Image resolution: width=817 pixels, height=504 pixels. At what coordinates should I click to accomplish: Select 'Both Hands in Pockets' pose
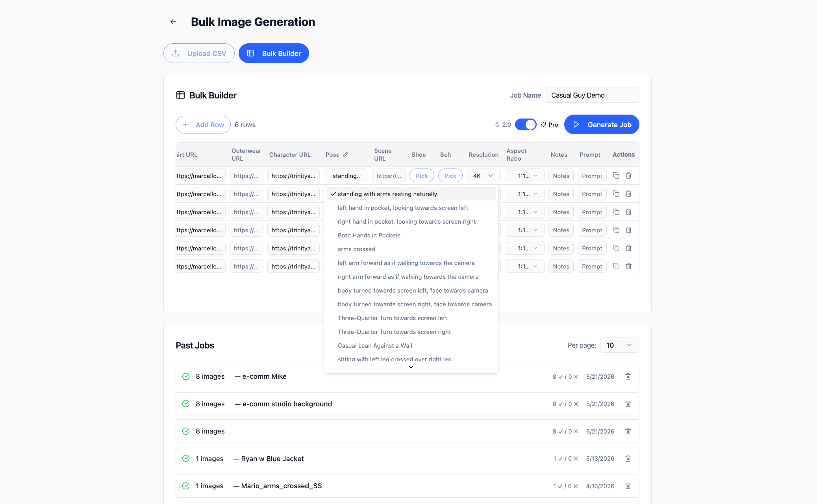pyautogui.click(x=411, y=235)
